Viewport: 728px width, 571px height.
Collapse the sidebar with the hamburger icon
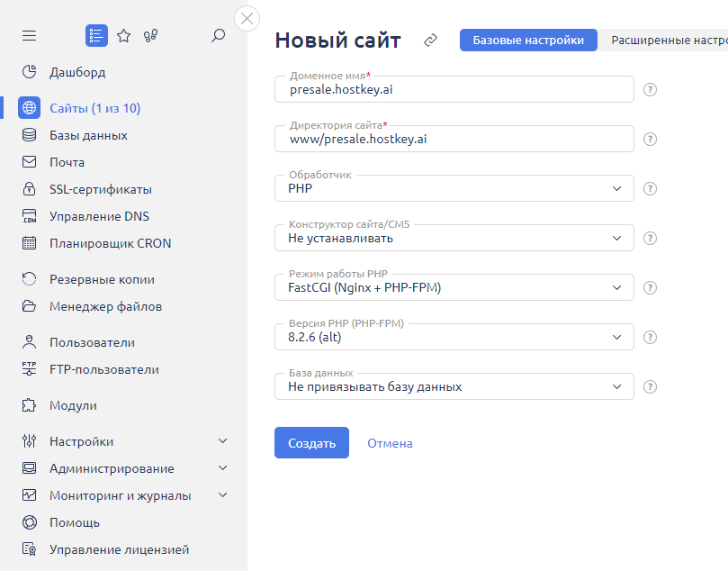tap(30, 36)
